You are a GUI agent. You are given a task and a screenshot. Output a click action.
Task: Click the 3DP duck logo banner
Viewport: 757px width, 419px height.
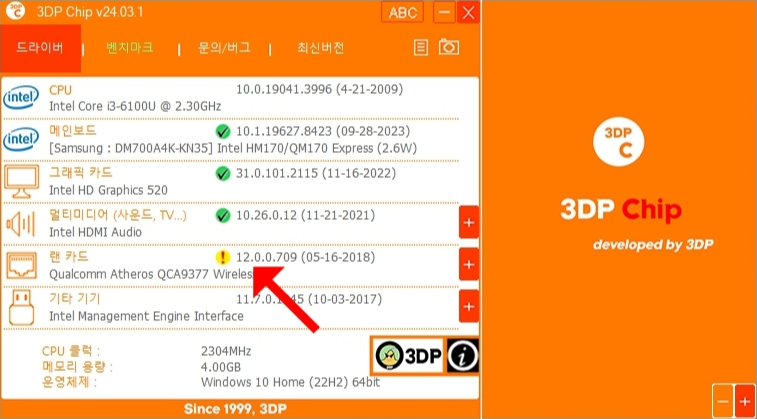coord(408,356)
